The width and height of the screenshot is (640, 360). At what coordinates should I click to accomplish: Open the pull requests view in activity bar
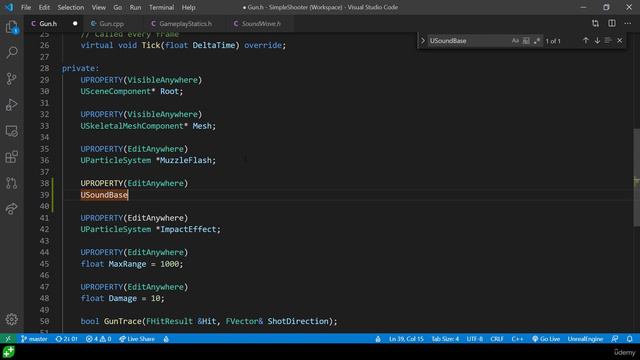tap(12, 183)
